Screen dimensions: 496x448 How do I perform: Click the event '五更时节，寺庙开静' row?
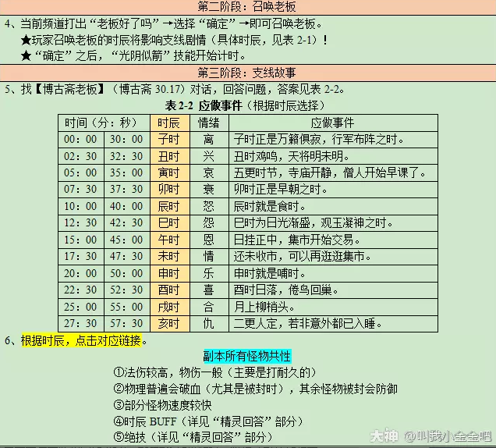coord(334,172)
